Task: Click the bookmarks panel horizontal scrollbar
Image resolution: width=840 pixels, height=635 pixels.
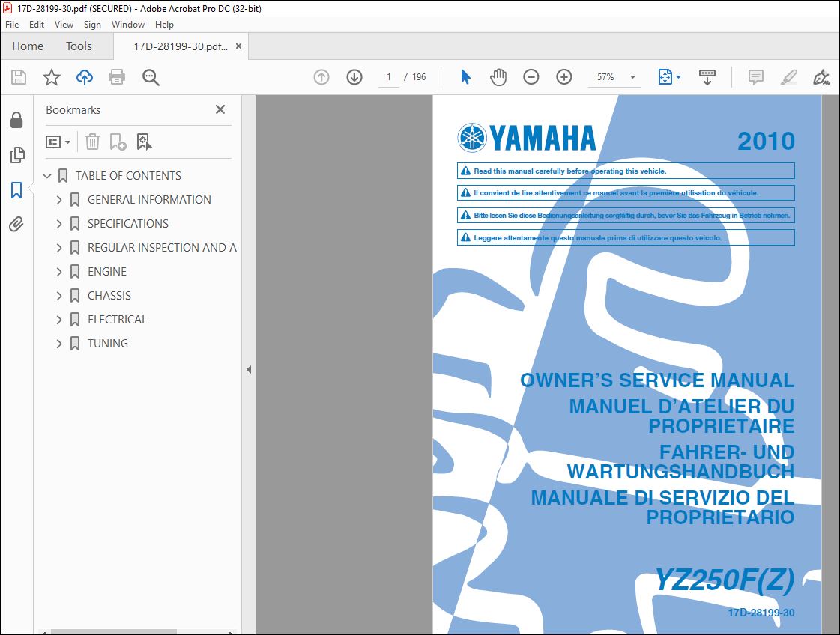Action: [114, 632]
